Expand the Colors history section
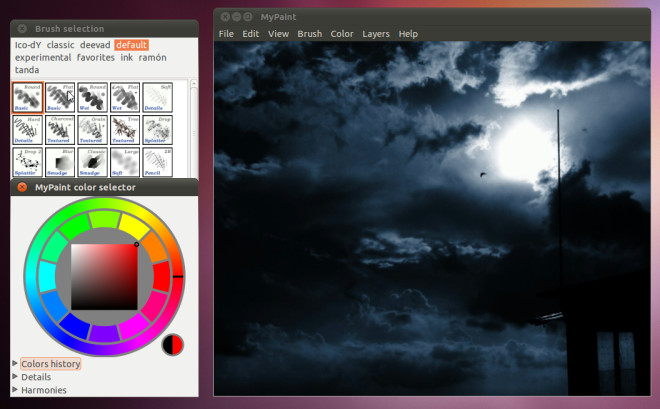Image resolution: width=660 pixels, height=409 pixels. click(50, 364)
